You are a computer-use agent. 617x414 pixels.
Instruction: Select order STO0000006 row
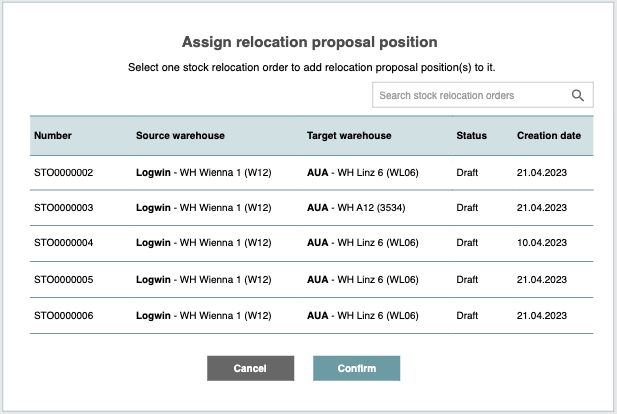coord(63,315)
